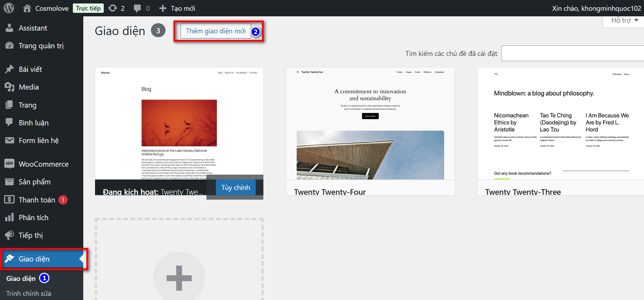Click Twenty Twenty-Four theme name

330,192
